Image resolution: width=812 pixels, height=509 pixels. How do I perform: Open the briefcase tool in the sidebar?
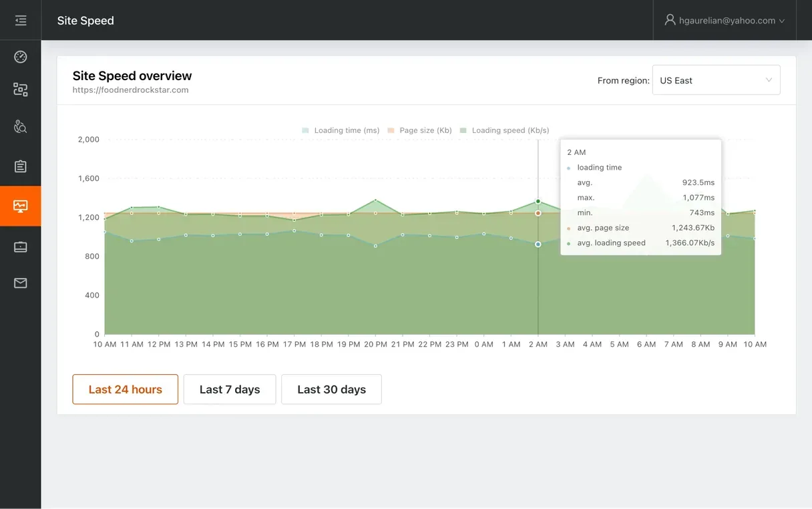click(x=20, y=246)
